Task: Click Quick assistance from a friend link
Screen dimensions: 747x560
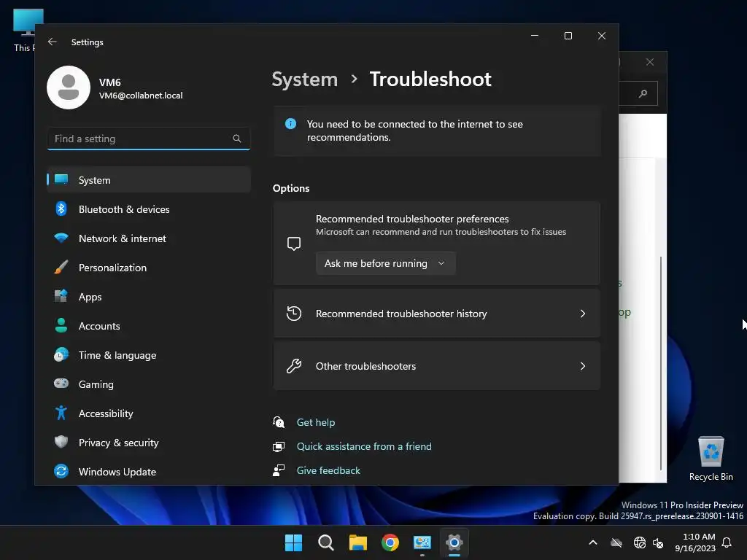Action: click(x=364, y=446)
